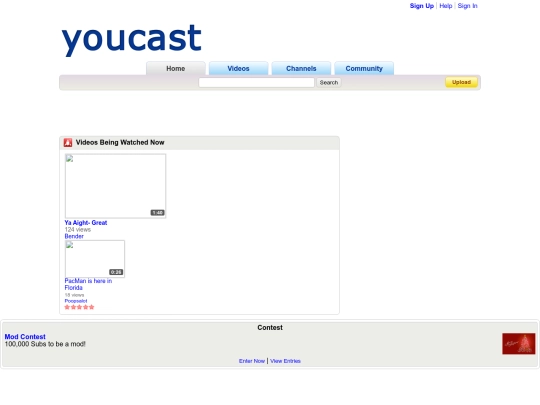Open the Ya Aight- Great title link
The width and height of the screenshot is (540, 405).
(x=86, y=223)
